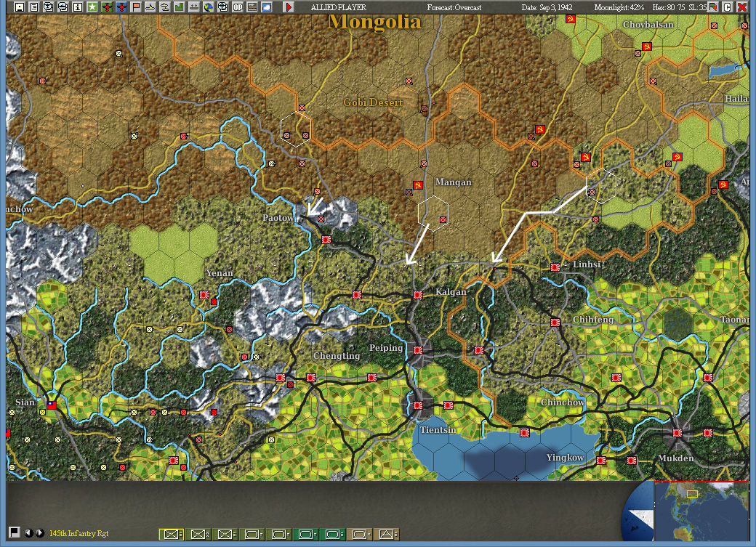This screenshot has width=756, height=547.
Task: Click the Japanese base marker at Mukden
Action: point(677,433)
